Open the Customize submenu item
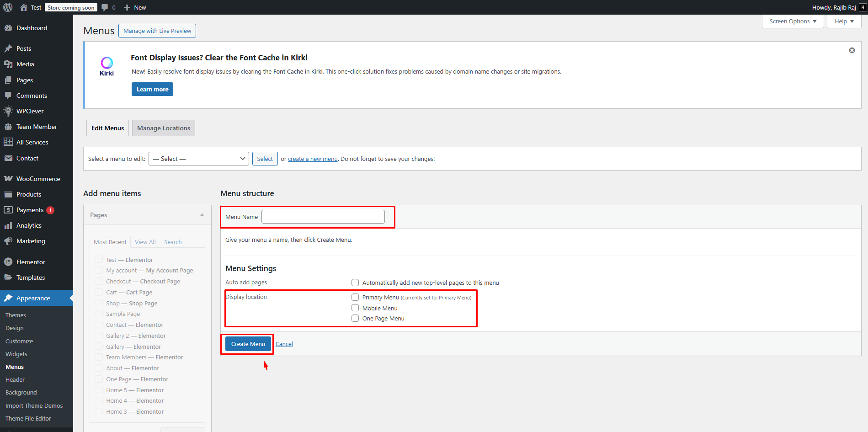This screenshot has height=432, width=868. click(x=19, y=341)
